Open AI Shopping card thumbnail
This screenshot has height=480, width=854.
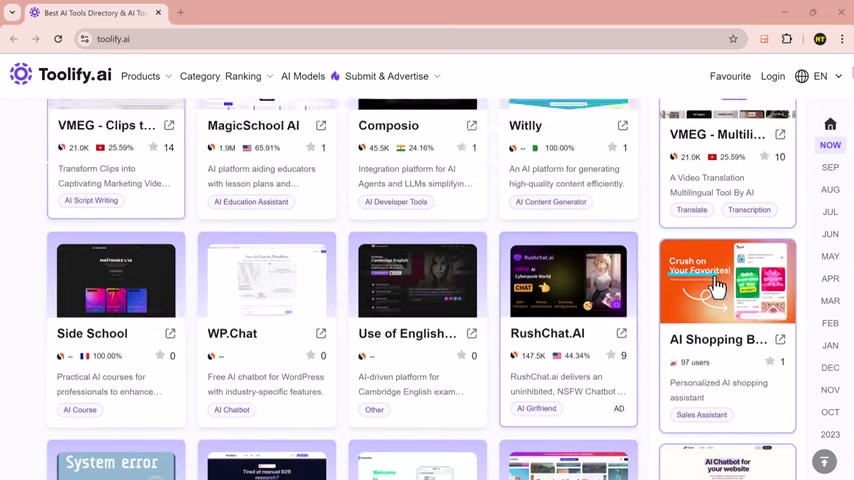(x=727, y=282)
